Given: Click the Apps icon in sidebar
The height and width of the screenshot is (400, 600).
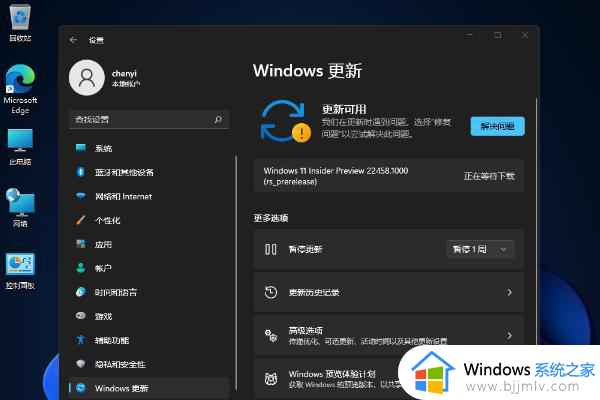Looking at the screenshot, I should [x=81, y=244].
